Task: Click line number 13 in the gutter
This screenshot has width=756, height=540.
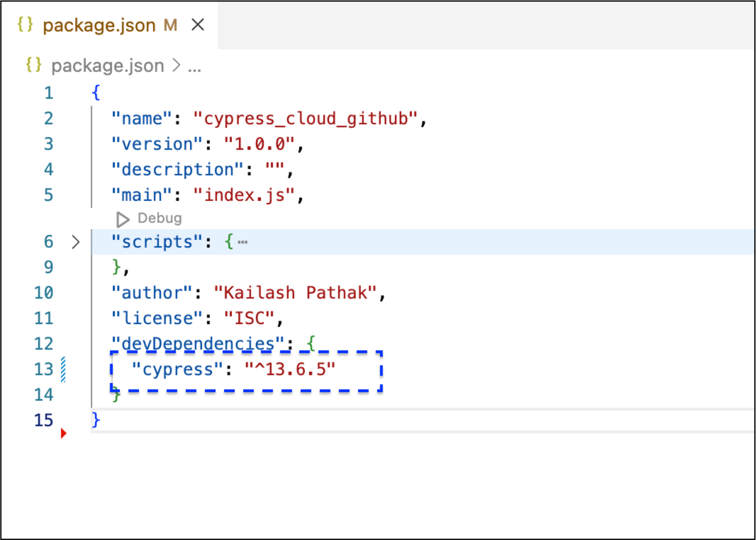Action: (x=44, y=369)
